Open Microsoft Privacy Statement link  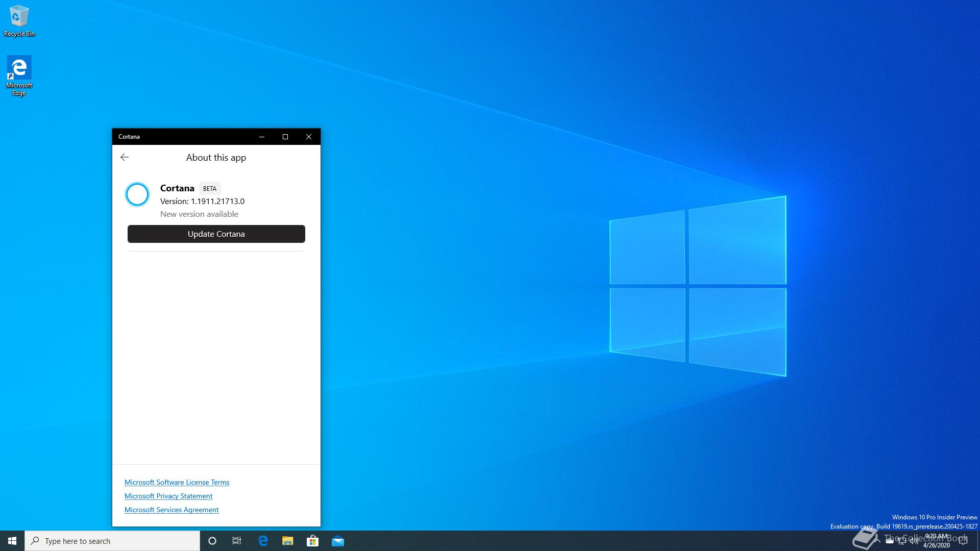[x=168, y=496]
